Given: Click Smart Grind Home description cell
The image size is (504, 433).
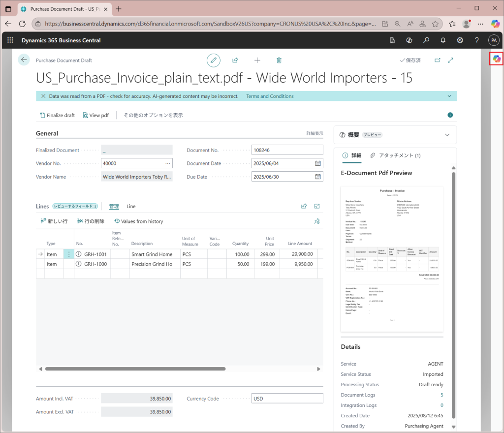Looking at the screenshot, I should [x=155, y=254].
